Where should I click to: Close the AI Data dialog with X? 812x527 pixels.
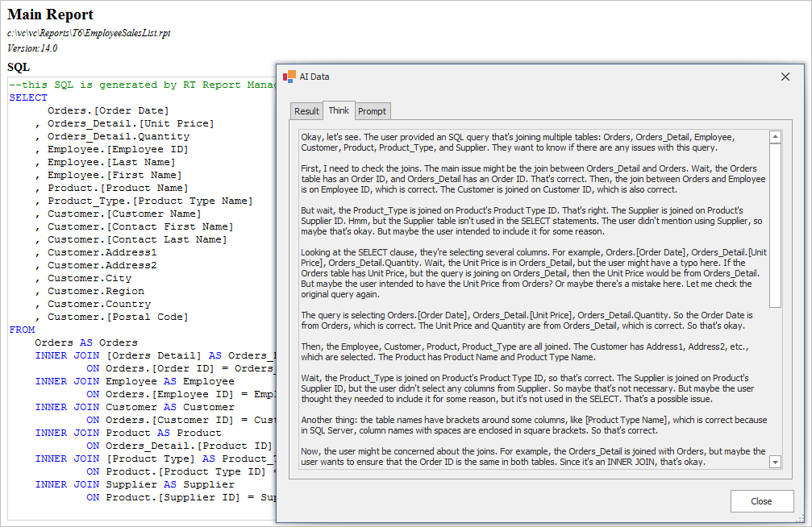click(x=785, y=77)
